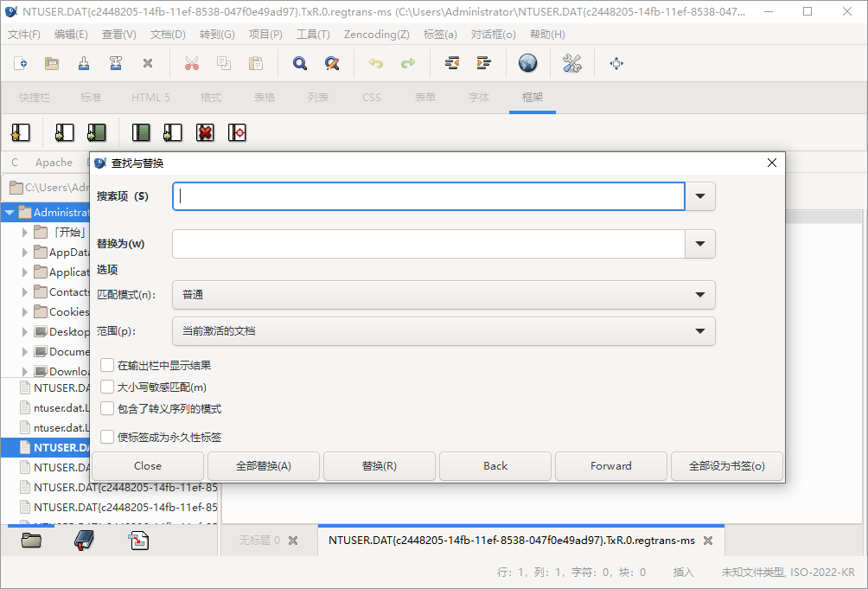
Task: Open the 匹配模式 dropdown showing 普通
Action: pos(444,295)
